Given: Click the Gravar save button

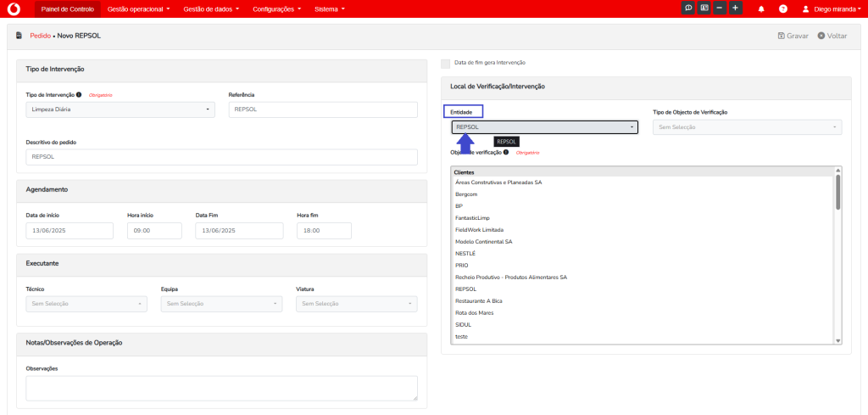Looking at the screenshot, I should click(793, 36).
